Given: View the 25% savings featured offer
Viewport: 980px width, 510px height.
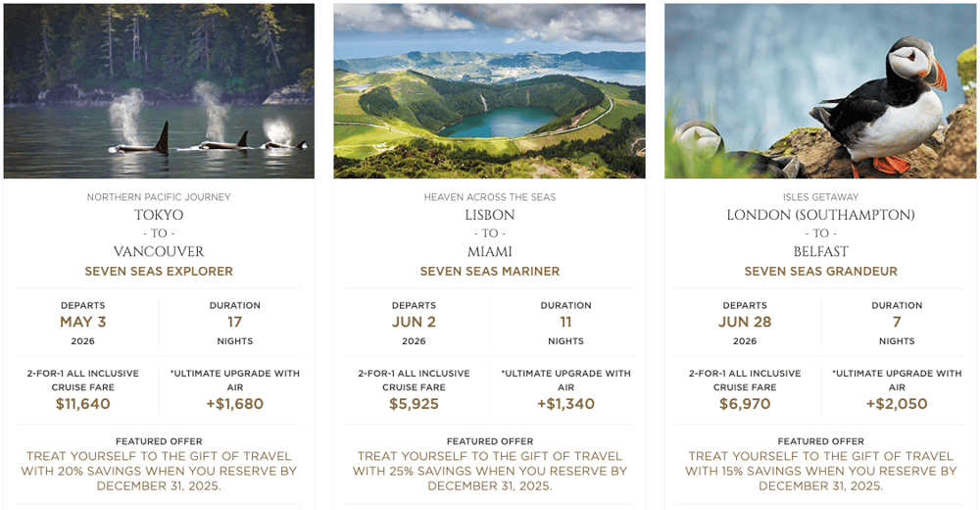Looking at the screenshot, I should click(x=489, y=471).
